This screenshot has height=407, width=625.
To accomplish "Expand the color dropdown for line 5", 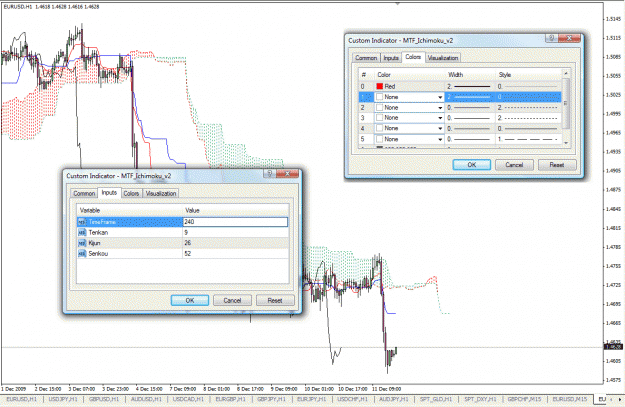I will tap(440, 139).
